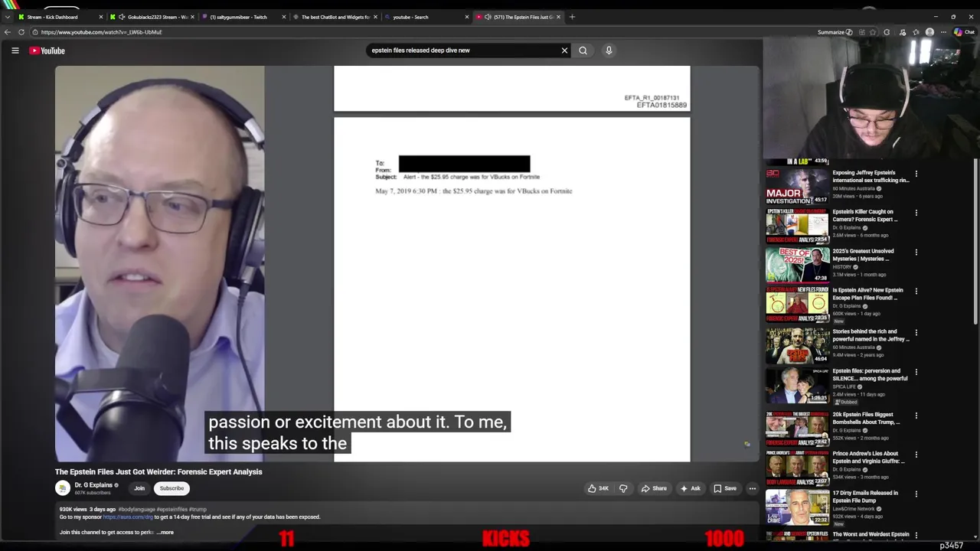This screenshot has width=980, height=551.
Task: Reload the current page
Action: tap(21, 32)
